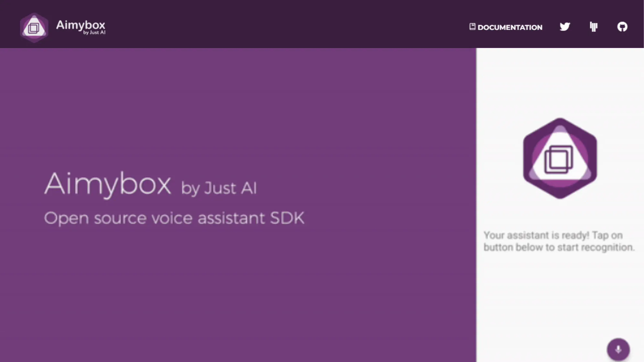Click the Your assistant is ready message
This screenshot has height=362, width=644.
[559, 241]
